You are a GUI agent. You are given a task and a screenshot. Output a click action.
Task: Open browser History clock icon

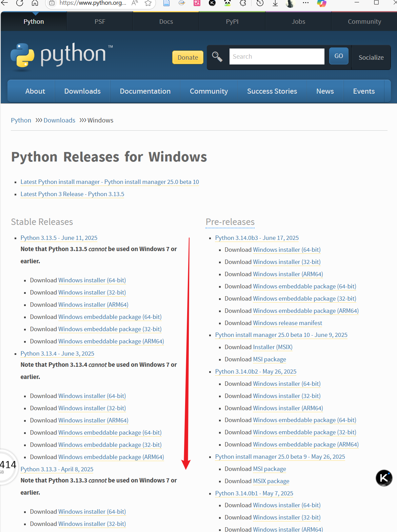pyautogui.click(x=260, y=3)
